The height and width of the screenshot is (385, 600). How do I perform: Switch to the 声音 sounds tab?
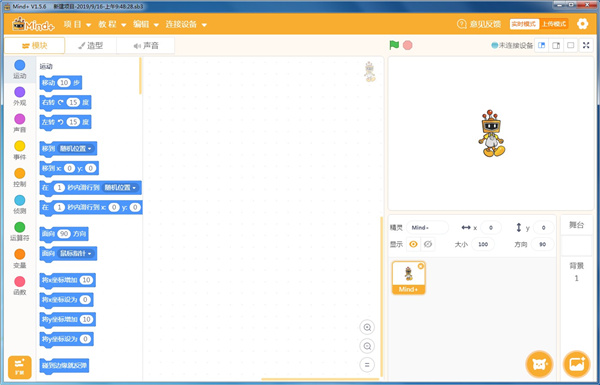point(145,46)
